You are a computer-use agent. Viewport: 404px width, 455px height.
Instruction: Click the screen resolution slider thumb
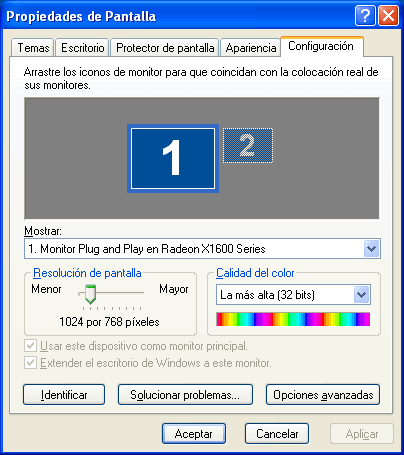(90, 294)
